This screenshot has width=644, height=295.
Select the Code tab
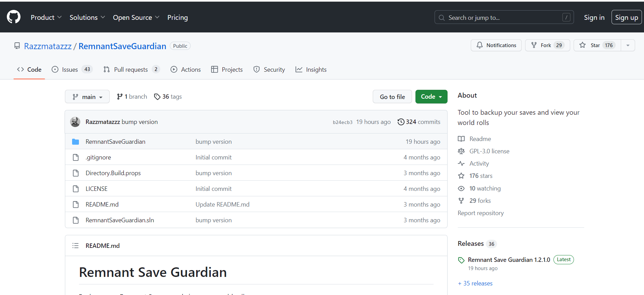[29, 69]
